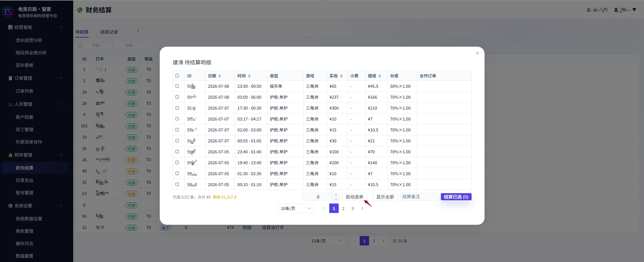Open 陪玩师业绩分析 in sidebar
This screenshot has width=644, height=262.
[x=31, y=53]
